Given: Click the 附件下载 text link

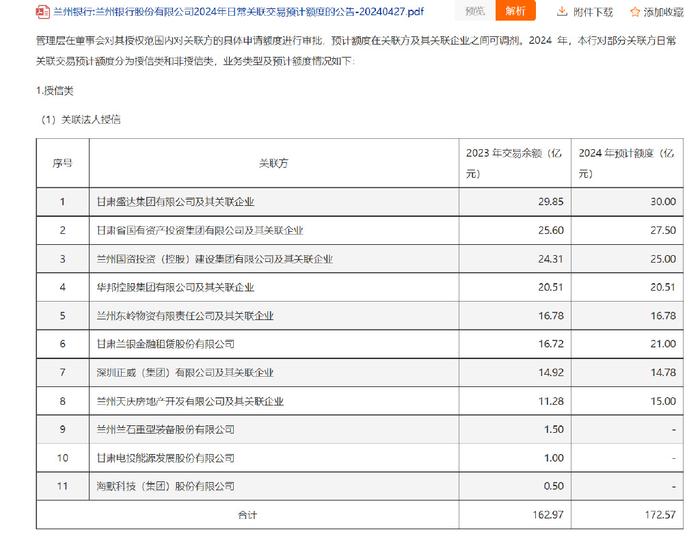Looking at the screenshot, I should pos(593,12).
